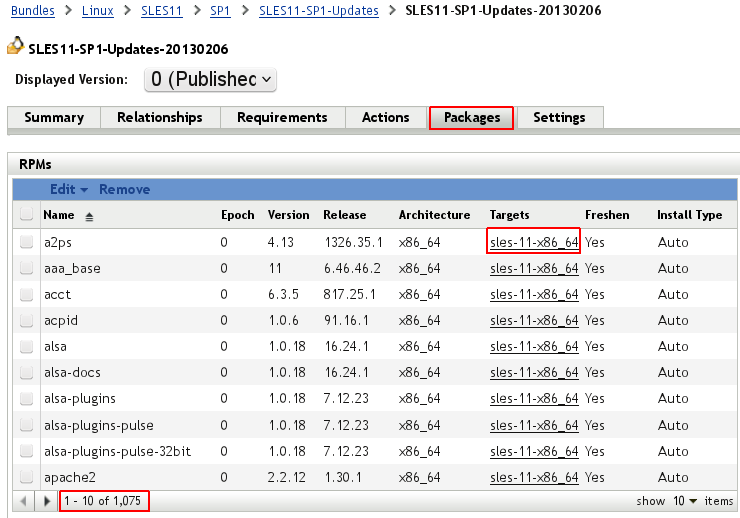
Task: Select the alsa-docs package name
Action: click(72, 372)
